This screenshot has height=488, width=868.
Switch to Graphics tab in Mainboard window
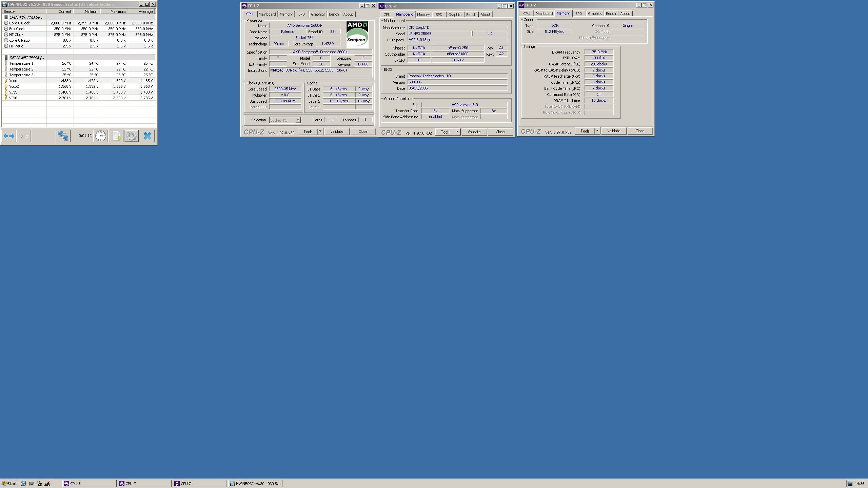(x=455, y=15)
